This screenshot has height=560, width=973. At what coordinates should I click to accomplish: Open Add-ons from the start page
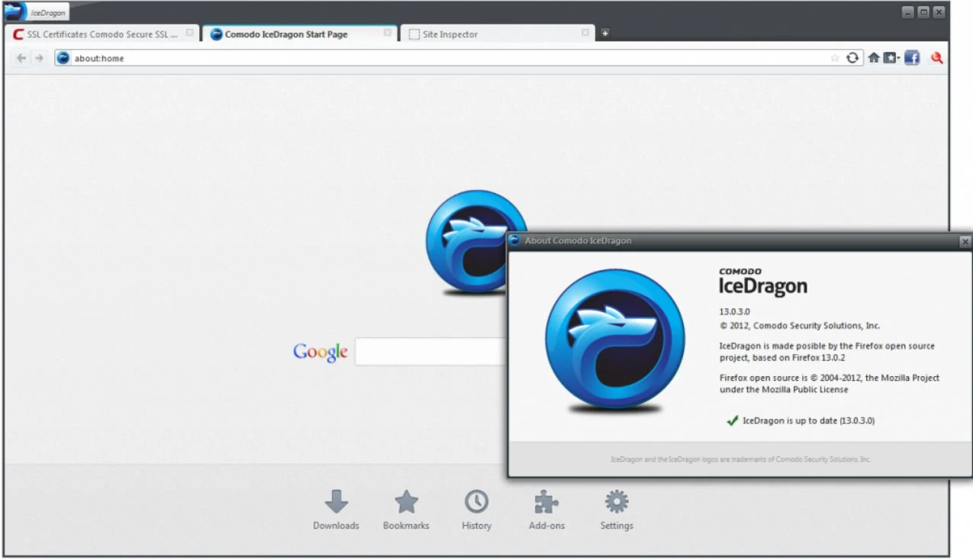[546, 510]
